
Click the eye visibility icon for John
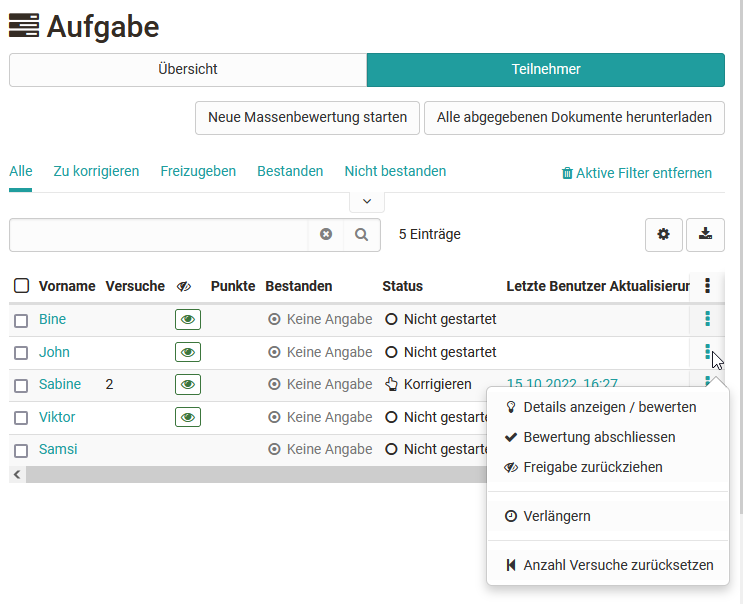pos(188,352)
